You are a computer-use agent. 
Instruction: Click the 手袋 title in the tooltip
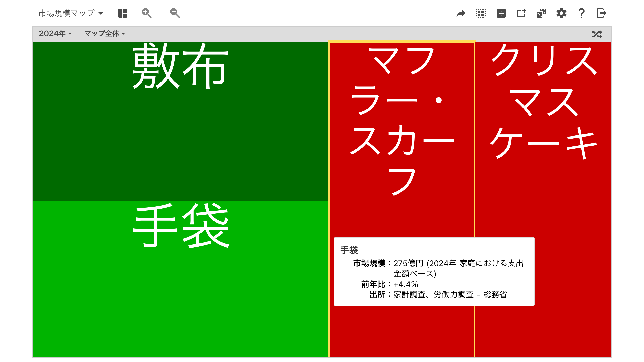pos(349,250)
